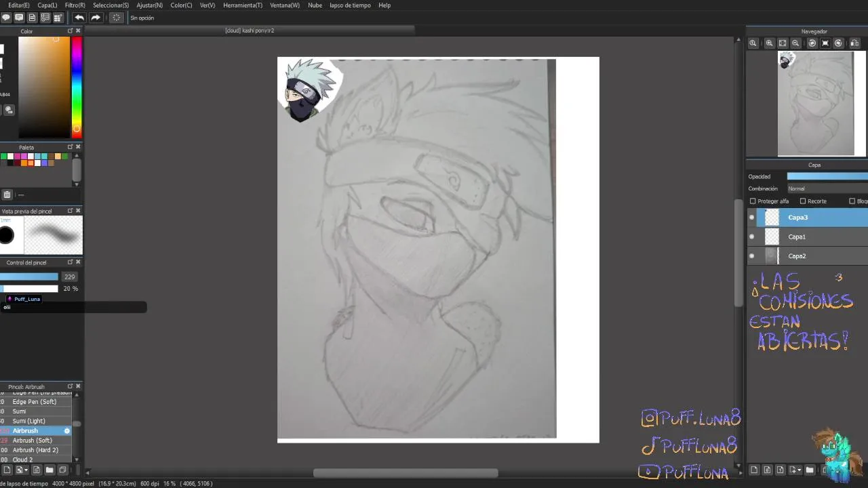This screenshot has height=488, width=868.
Task: Undock the Control del pincel panel
Action: click(x=70, y=262)
